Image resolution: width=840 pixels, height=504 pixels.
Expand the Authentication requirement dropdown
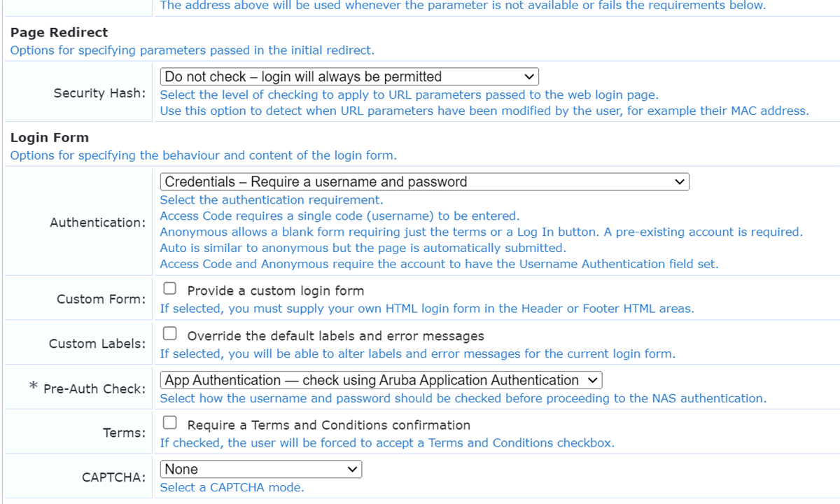(424, 182)
